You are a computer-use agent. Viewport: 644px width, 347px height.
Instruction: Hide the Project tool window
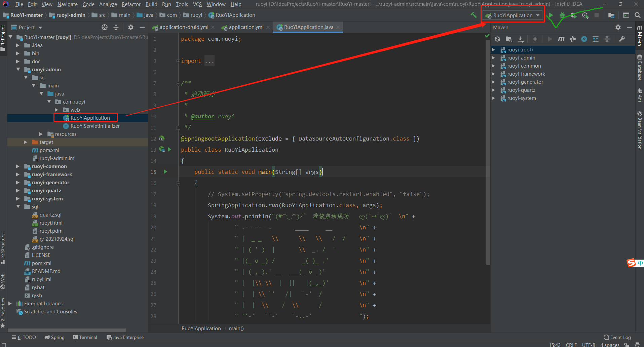[142, 27]
